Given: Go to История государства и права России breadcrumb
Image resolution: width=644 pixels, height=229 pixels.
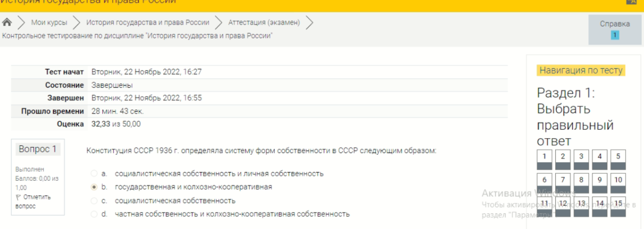Looking at the screenshot, I should click(147, 23).
